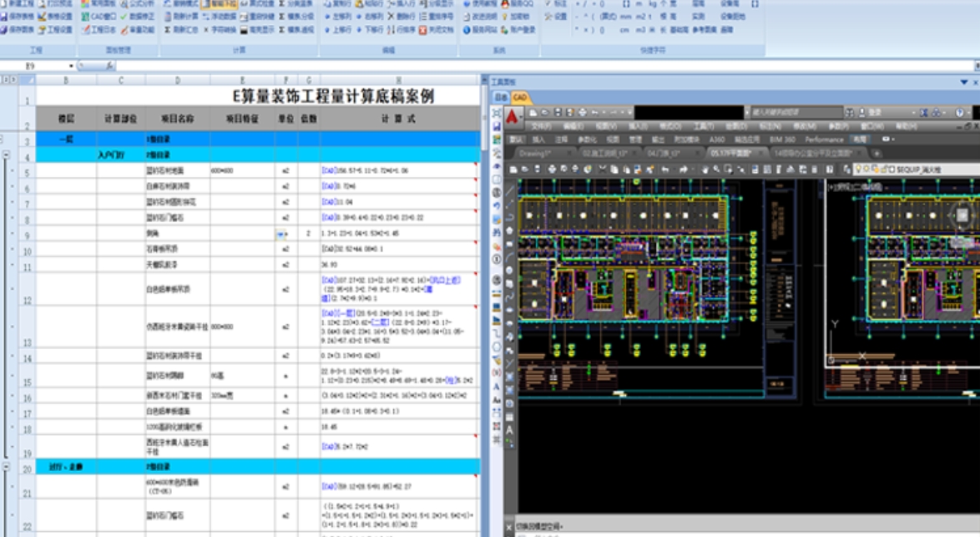Open the 文件(F) menu in AutoCAD
The height and width of the screenshot is (537, 980).
point(541,126)
